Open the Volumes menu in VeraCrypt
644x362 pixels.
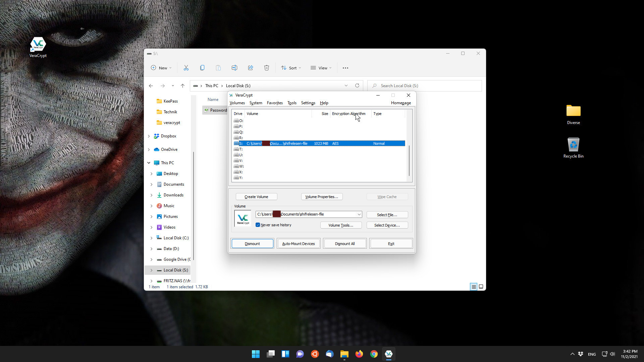(x=237, y=103)
